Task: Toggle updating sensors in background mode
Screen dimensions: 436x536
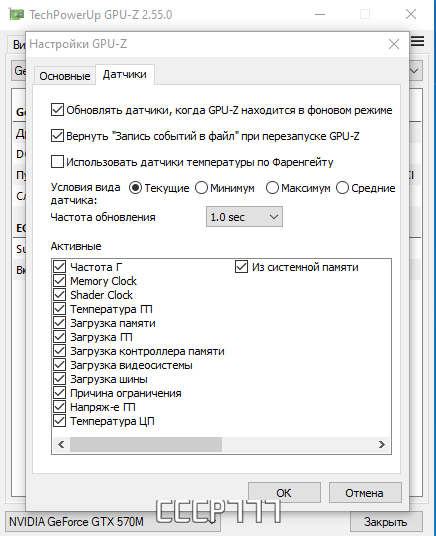Action: pos(57,110)
